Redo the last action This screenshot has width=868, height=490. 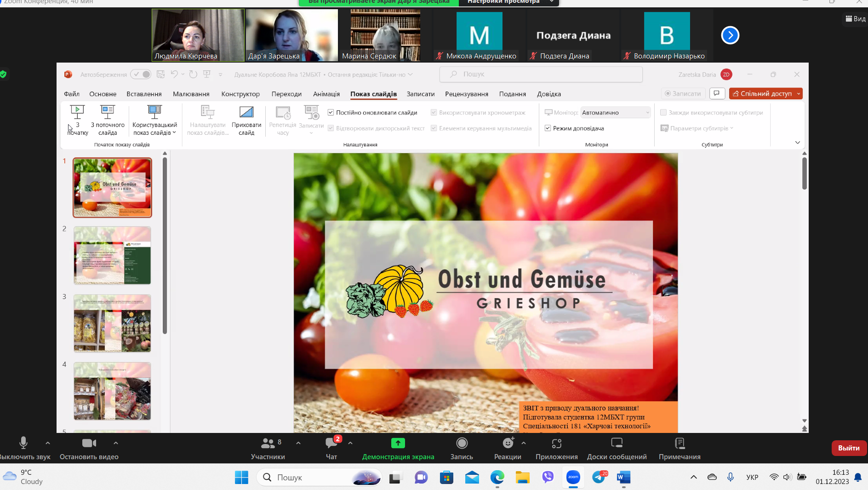[x=193, y=74]
